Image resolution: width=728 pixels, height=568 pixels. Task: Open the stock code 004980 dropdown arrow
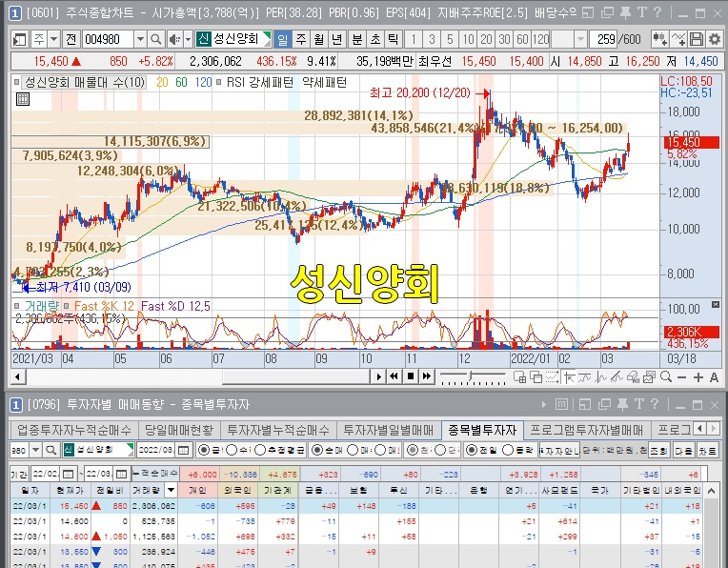click(x=140, y=39)
